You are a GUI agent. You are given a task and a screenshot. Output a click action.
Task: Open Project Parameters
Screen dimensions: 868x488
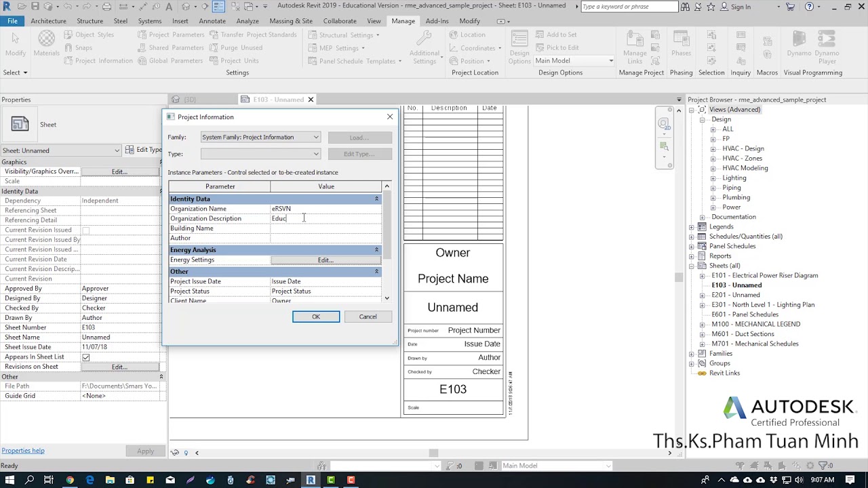point(171,35)
